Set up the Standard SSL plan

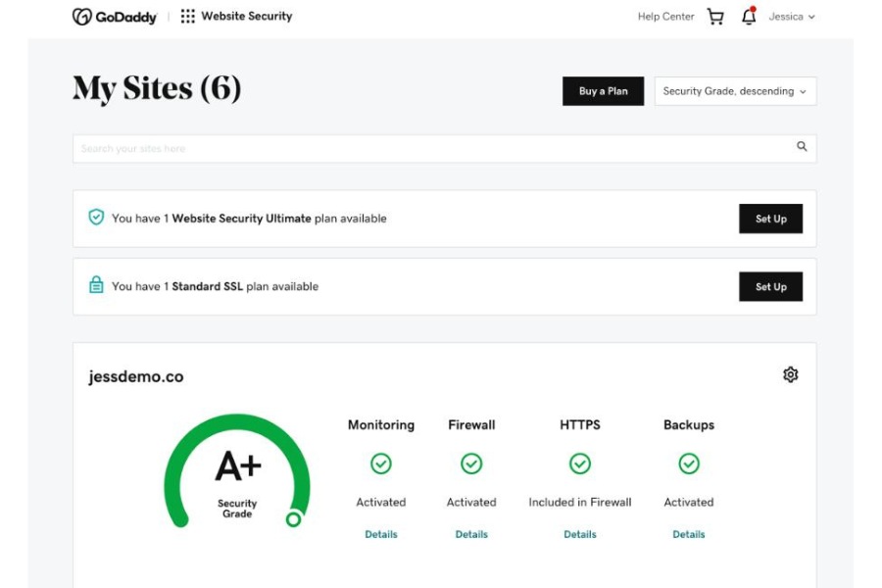pos(770,287)
